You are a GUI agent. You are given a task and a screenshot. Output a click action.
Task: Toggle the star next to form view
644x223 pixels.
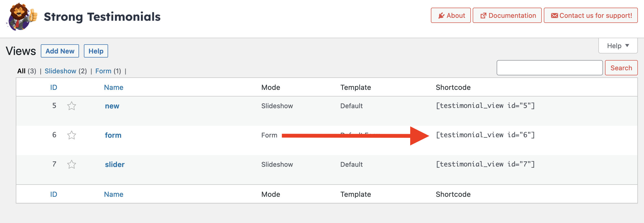point(72,135)
